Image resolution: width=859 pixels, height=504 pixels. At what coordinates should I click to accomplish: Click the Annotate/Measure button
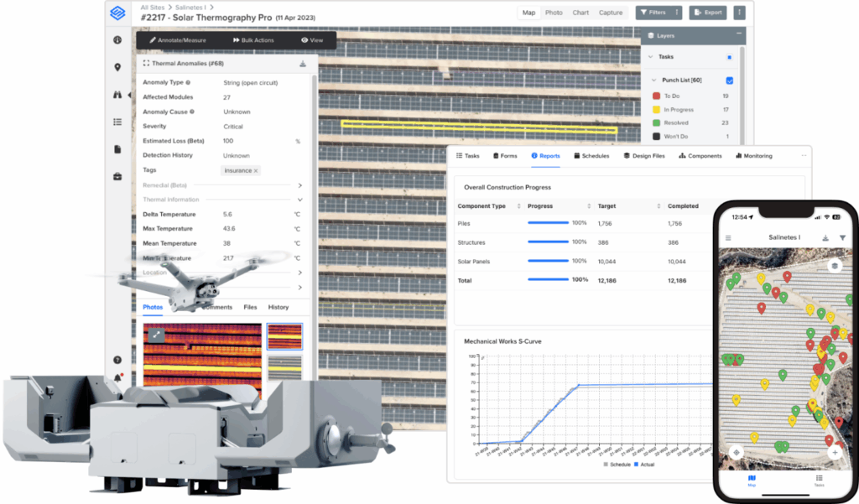[178, 40]
